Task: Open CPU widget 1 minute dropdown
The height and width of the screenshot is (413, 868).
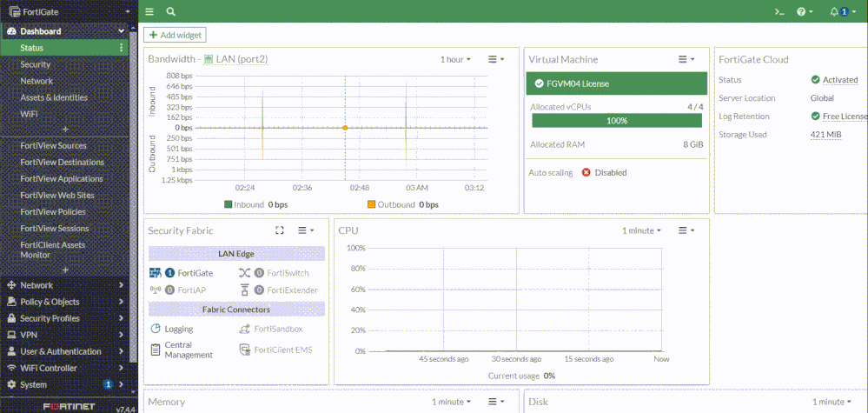Action: click(643, 230)
